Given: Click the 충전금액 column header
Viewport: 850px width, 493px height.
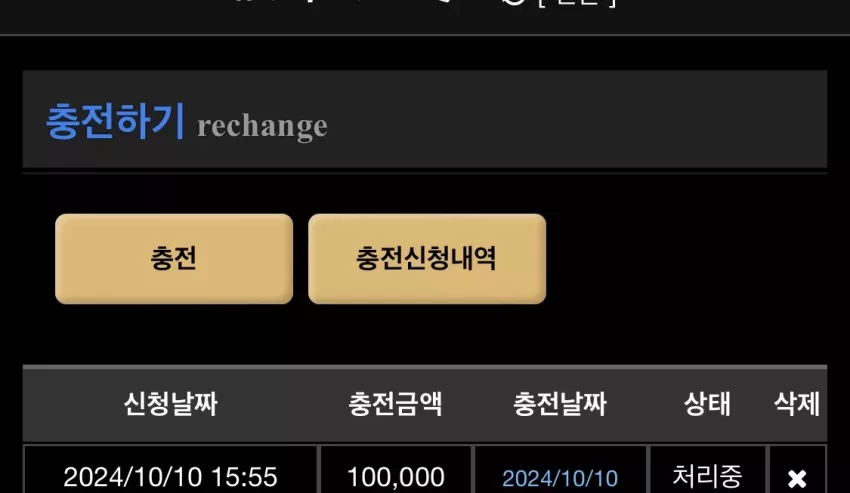Looking at the screenshot, I should coord(395,404).
